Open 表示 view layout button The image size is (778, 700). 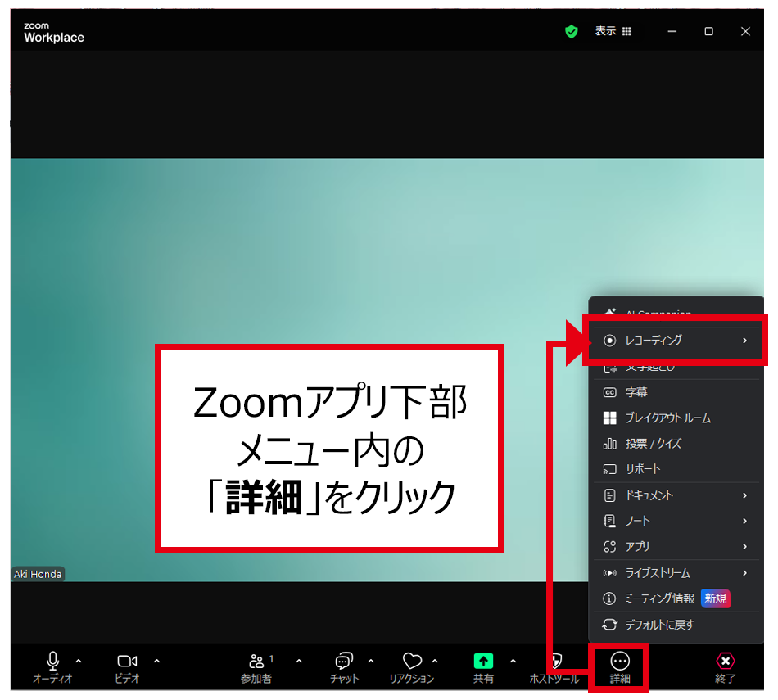click(613, 31)
